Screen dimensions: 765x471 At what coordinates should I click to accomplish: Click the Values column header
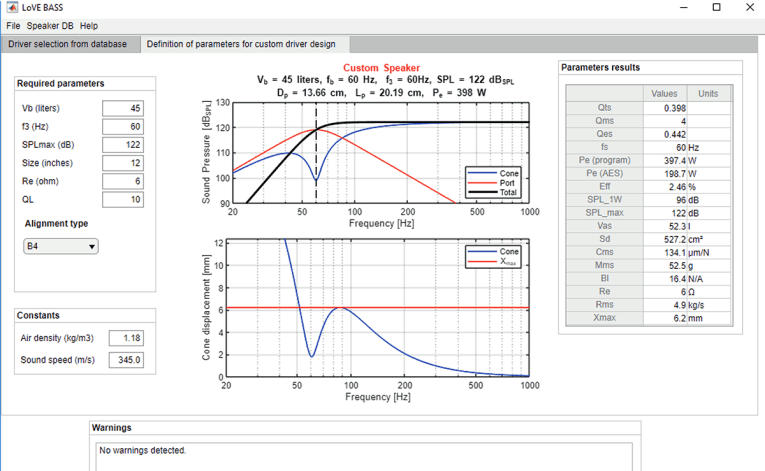point(665,93)
